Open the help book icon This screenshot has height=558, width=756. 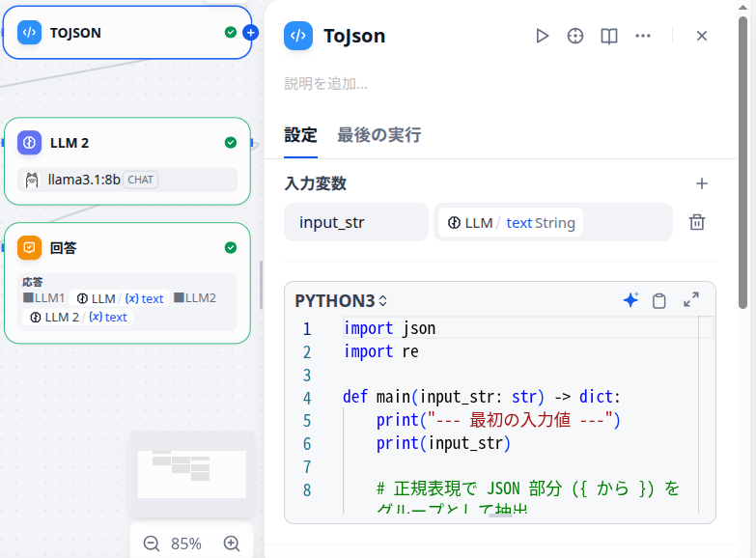coord(609,36)
